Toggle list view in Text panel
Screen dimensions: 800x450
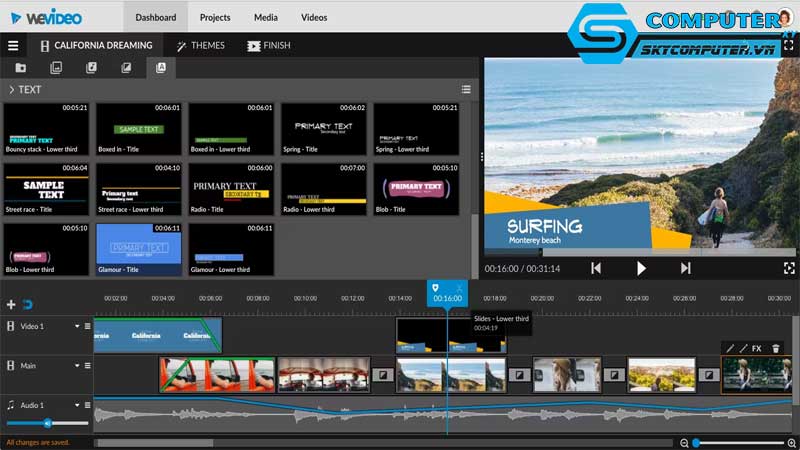click(x=466, y=89)
